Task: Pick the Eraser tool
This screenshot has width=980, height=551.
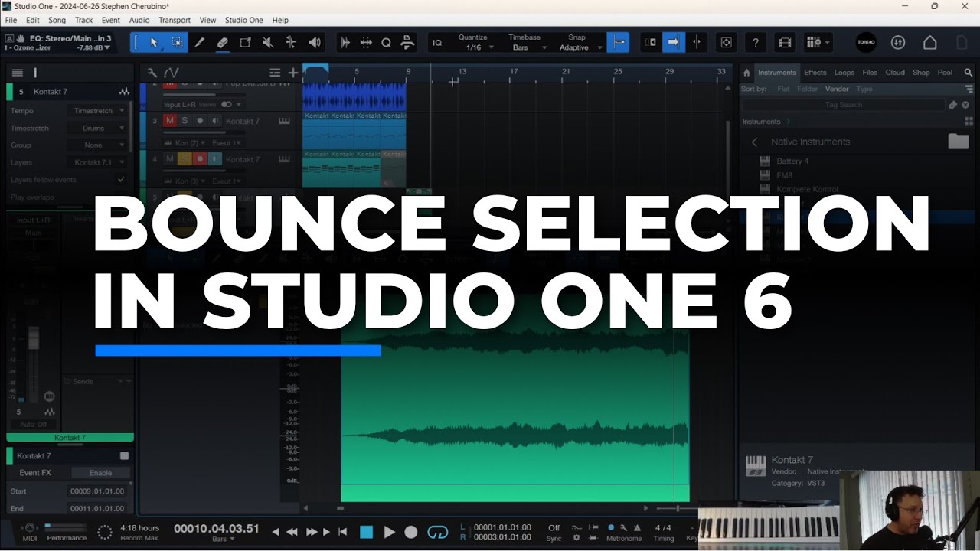Action: [222, 42]
